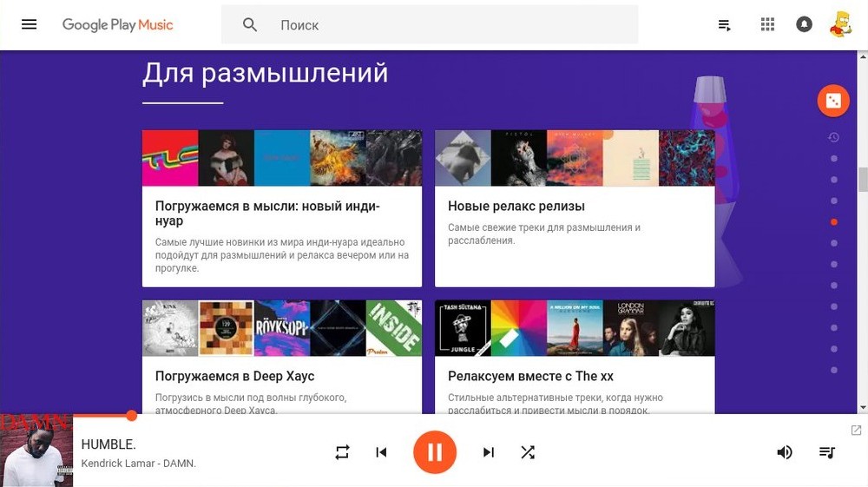Pause the currently playing track
868x487 pixels.
click(435, 452)
